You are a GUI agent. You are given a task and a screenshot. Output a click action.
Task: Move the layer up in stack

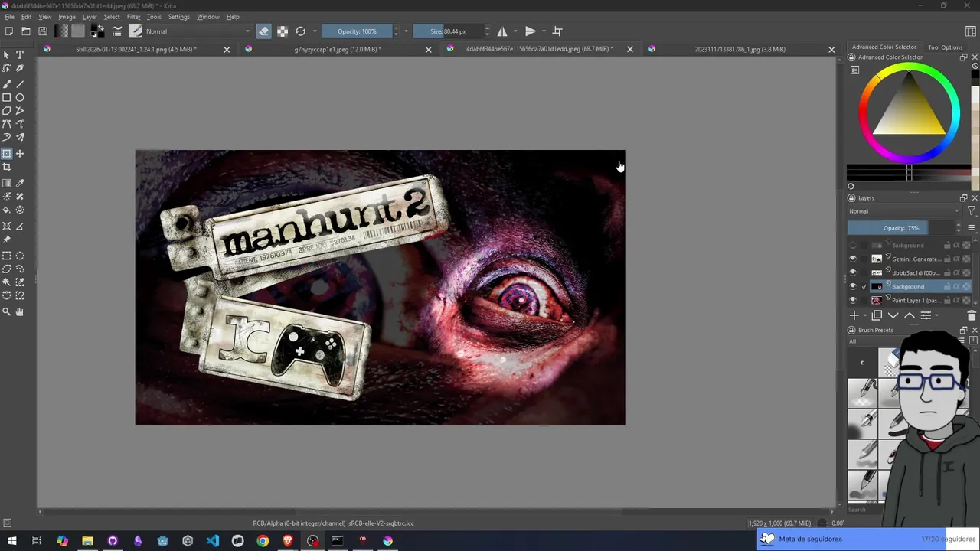click(909, 315)
